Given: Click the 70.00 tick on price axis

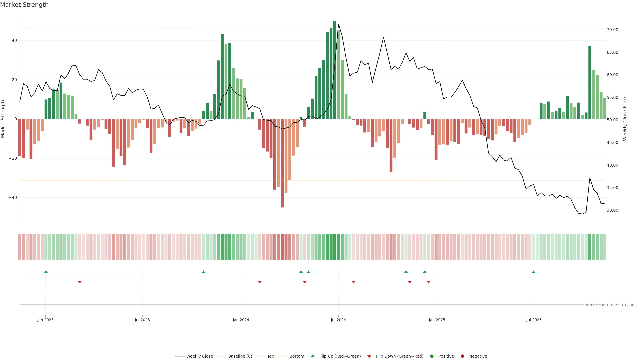Looking at the screenshot, I should click(x=612, y=30).
